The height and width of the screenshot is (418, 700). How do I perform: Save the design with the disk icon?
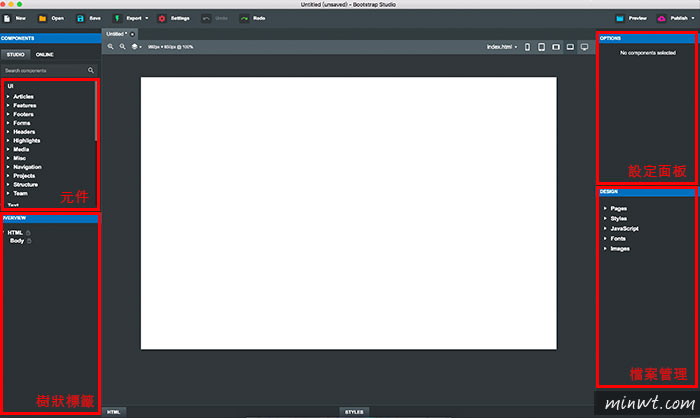[x=80, y=19]
